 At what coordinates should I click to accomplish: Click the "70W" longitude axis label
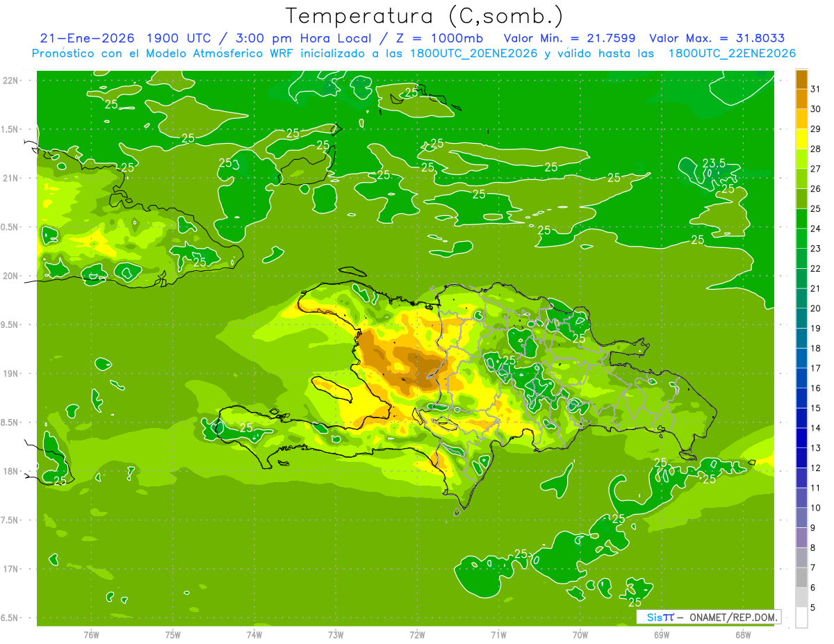click(580, 635)
